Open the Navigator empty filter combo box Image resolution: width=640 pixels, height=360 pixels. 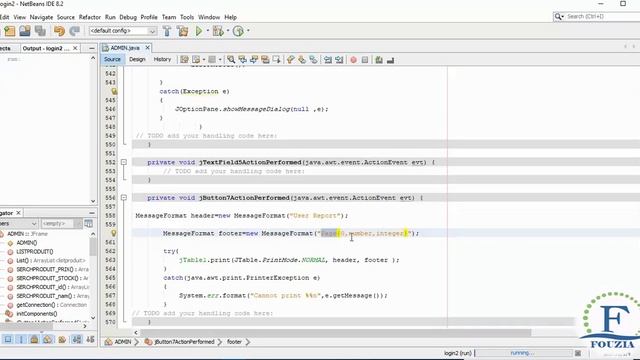[x=61, y=224]
